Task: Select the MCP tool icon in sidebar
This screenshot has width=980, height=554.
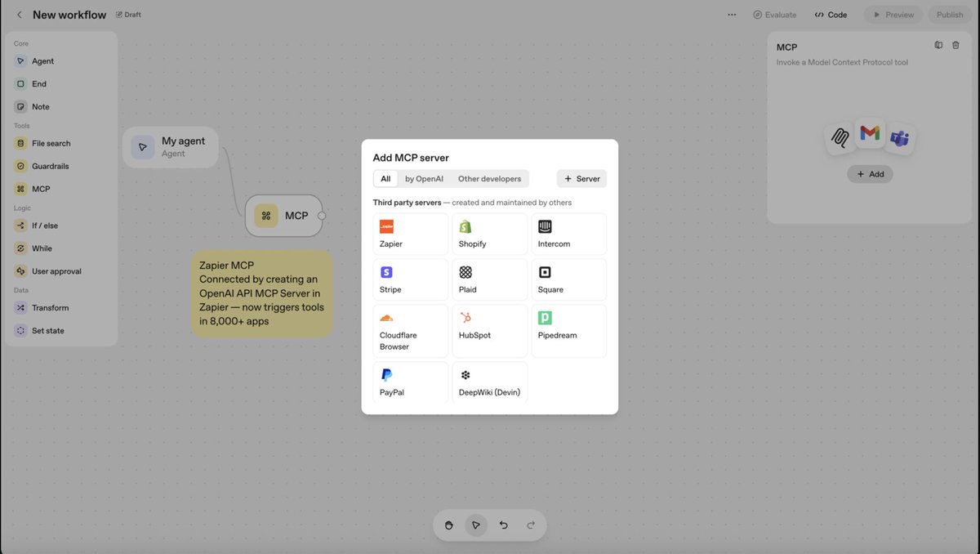Action: click(20, 190)
